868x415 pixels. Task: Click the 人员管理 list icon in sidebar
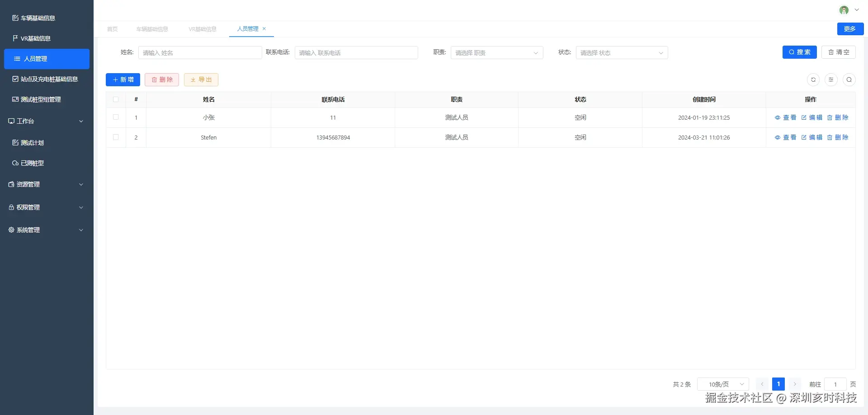(x=17, y=59)
